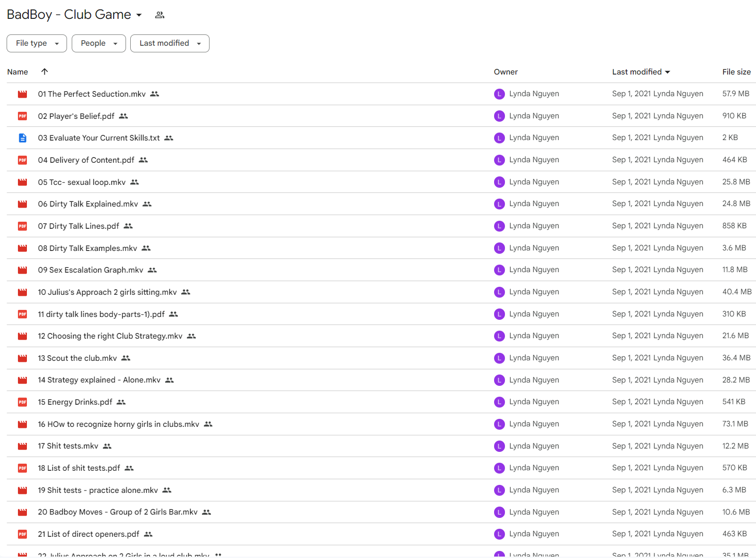Select file 16 HOw to recognize horny girls in clubs.mkv
This screenshot has height=558, width=756.
118,424
